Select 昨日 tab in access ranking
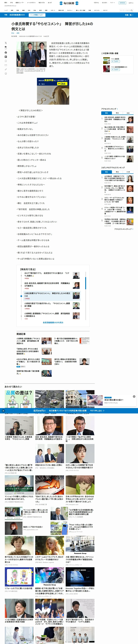Screen dimensions: 138x644 (117, 113)
